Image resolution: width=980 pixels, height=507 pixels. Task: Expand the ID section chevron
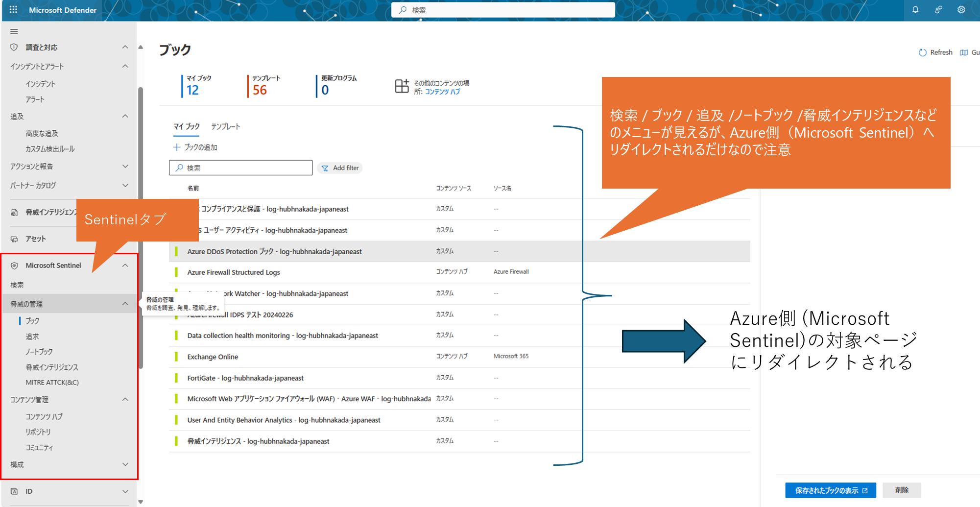coord(125,491)
